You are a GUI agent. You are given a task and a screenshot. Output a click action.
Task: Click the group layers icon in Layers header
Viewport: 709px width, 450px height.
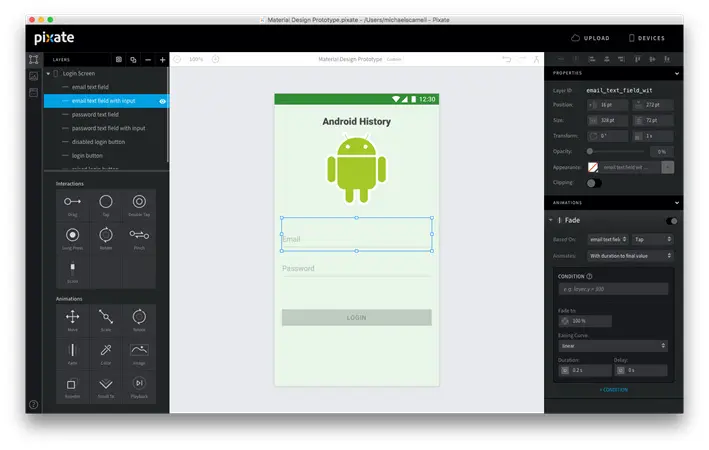[x=118, y=59]
